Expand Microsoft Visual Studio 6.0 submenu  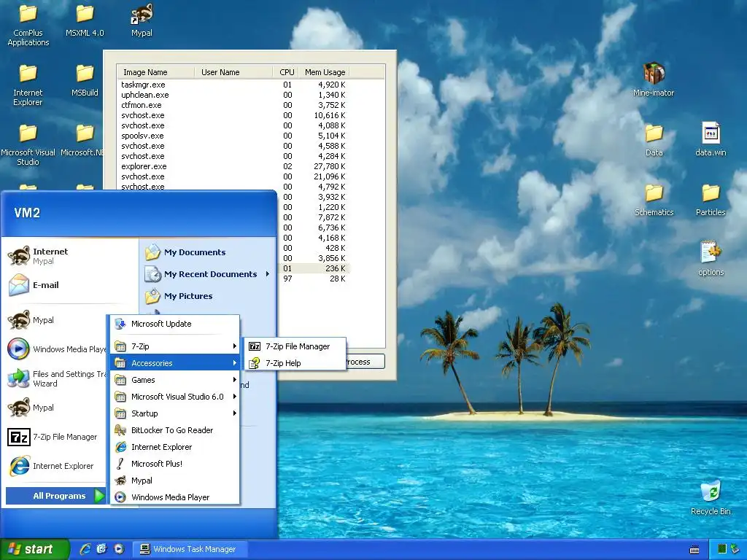coord(175,397)
